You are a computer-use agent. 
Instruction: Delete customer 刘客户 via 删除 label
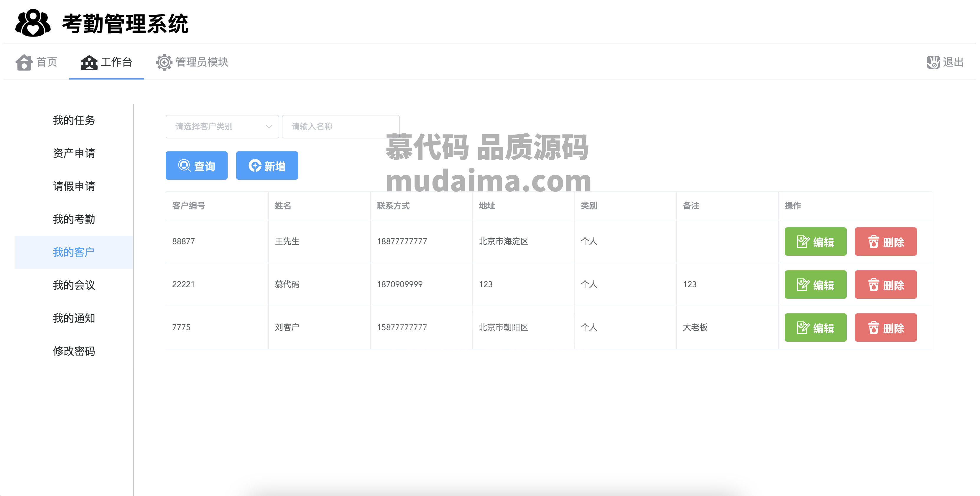tap(894, 328)
